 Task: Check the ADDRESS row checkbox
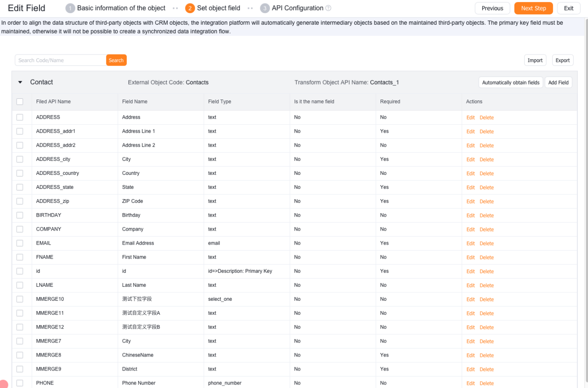tap(20, 117)
